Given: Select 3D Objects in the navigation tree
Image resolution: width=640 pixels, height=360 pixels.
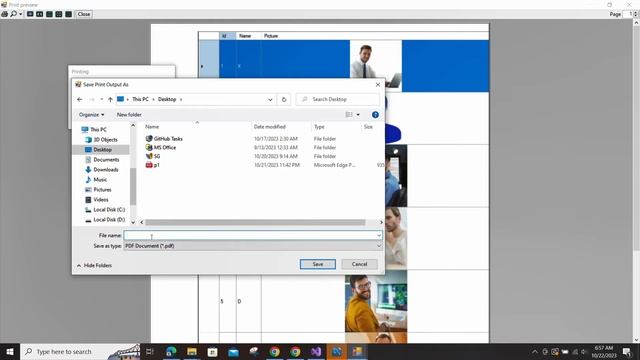Looking at the screenshot, I should pyautogui.click(x=105, y=140).
